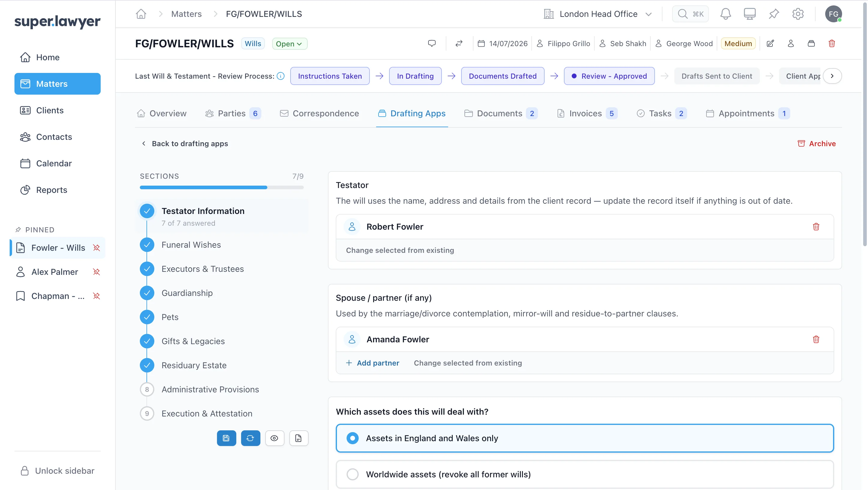Remove Robert Fowler as testator

816,227
